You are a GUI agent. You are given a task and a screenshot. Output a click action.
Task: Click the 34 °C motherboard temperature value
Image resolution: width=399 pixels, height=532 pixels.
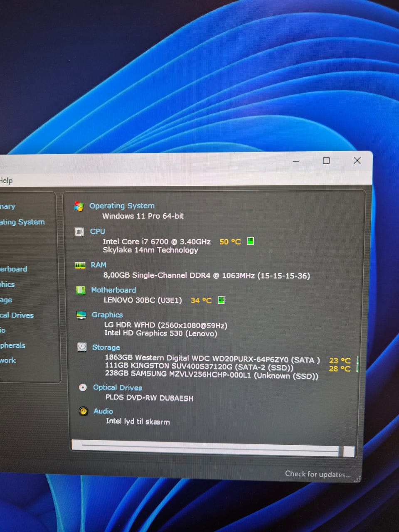point(201,300)
